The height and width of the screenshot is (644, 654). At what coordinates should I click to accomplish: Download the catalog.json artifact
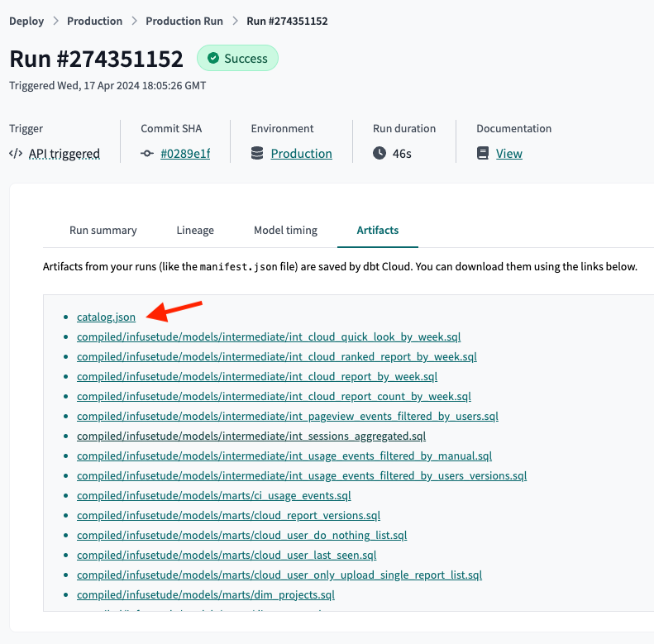tap(106, 317)
